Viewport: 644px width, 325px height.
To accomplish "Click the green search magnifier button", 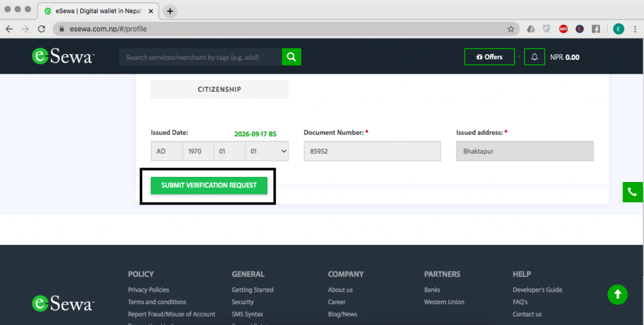I will click(x=291, y=57).
